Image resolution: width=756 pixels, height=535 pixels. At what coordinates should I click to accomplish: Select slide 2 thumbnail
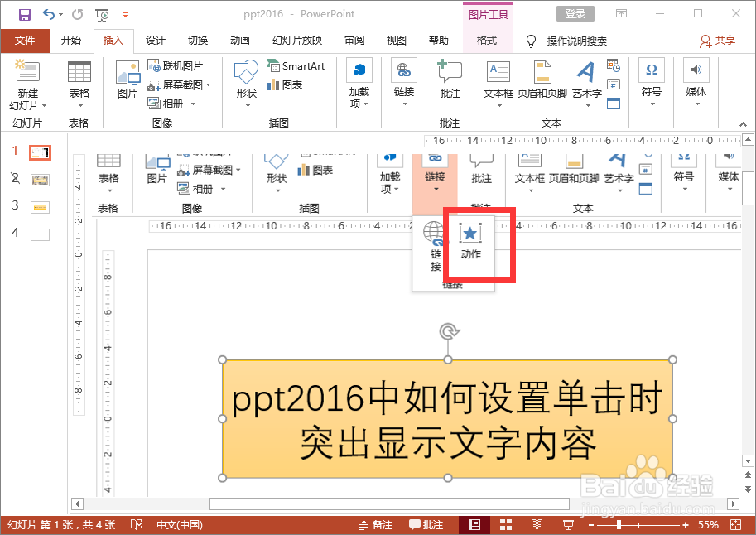pyautogui.click(x=41, y=181)
